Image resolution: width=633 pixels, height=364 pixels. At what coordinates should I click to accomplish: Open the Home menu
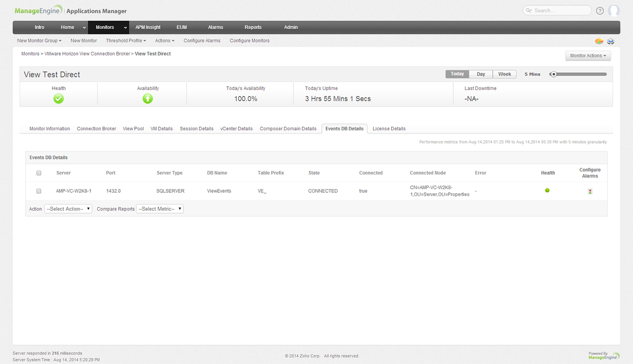click(68, 27)
